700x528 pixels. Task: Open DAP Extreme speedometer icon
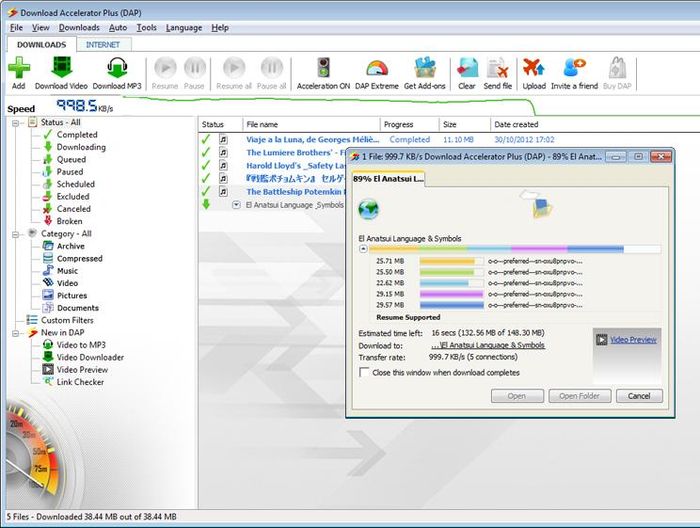click(377, 69)
